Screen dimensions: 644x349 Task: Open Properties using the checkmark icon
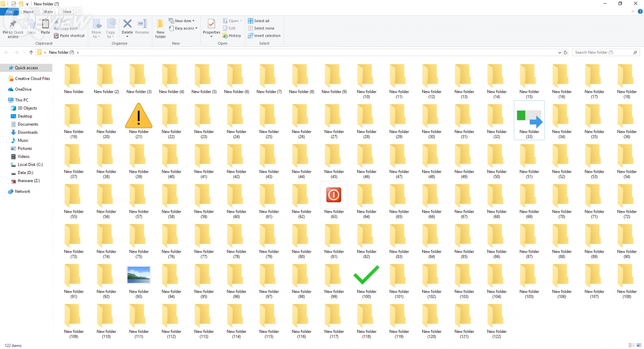(x=211, y=24)
